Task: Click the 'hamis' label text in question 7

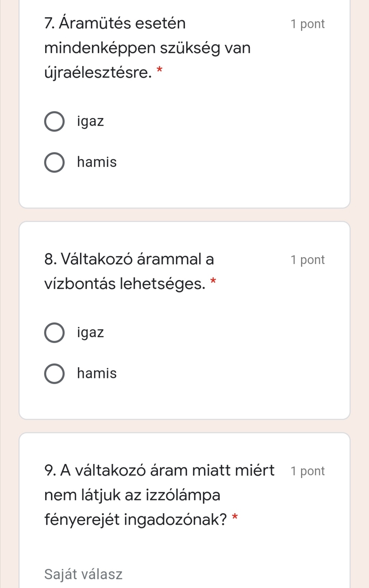Action: [97, 162]
